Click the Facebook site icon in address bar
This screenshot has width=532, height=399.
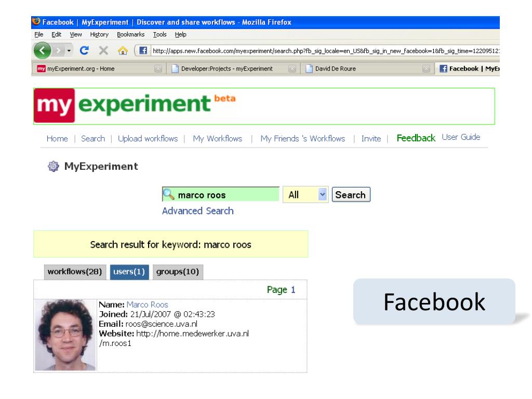(x=143, y=50)
